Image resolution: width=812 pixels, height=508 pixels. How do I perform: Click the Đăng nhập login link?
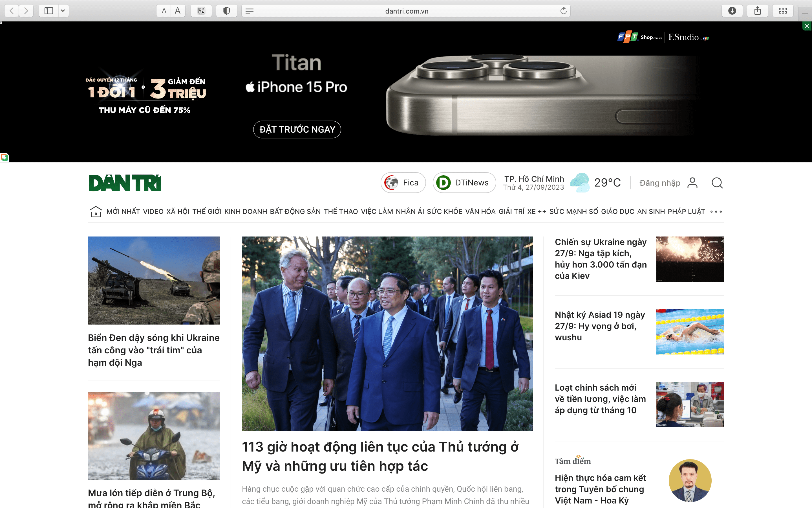click(660, 183)
